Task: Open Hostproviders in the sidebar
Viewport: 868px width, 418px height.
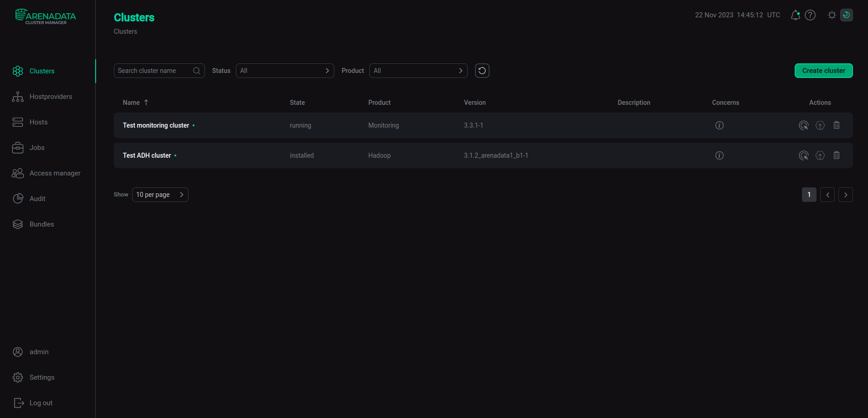Action: pos(51,97)
